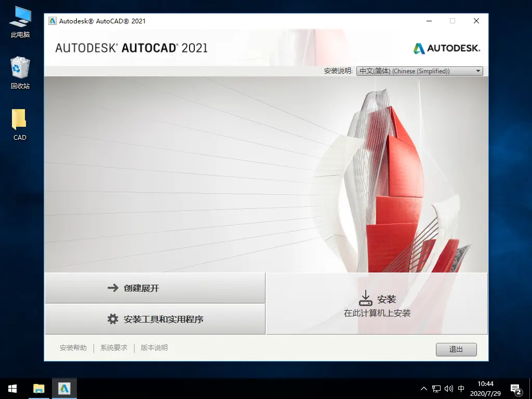Viewport: 532px width, 399px height.
Task: Select the 此电脑 desktop icon
Action: tap(20, 22)
